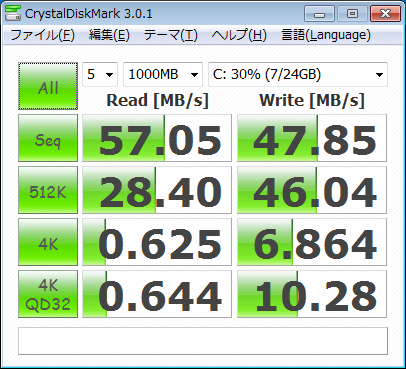Screen dimensions: 406x369
Task: Click the Read [MB/s] column header
Action: click(x=157, y=100)
